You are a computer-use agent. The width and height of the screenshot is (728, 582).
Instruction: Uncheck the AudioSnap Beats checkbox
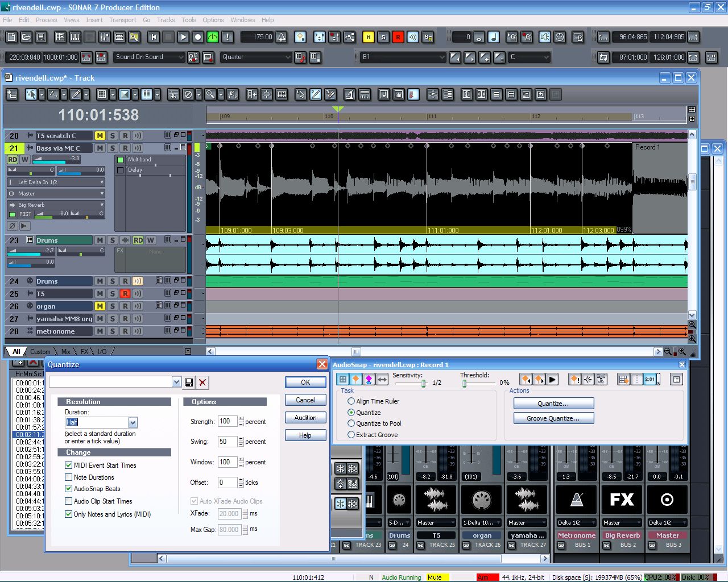(69, 489)
